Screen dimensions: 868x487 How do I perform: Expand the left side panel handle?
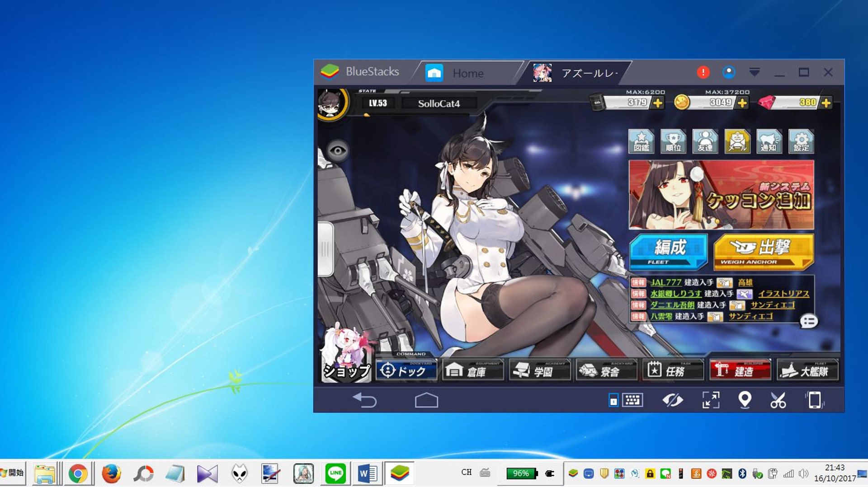(325, 249)
